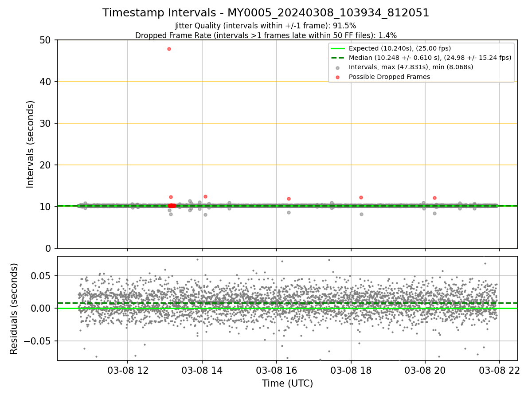
Task: Select the red outlier point near 48 seconds
Action: [x=169, y=49]
